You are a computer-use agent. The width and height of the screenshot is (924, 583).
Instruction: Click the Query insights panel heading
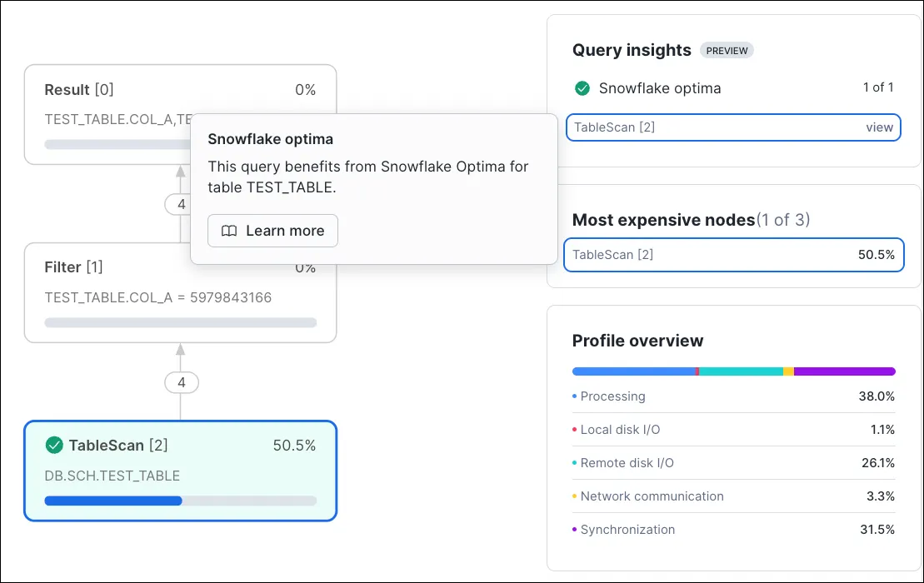coord(631,50)
